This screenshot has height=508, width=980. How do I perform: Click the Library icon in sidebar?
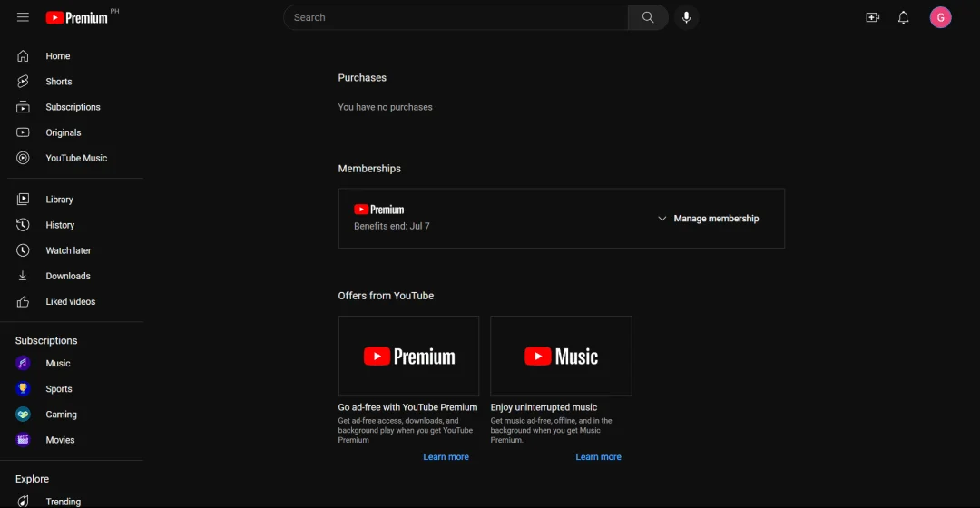(23, 200)
